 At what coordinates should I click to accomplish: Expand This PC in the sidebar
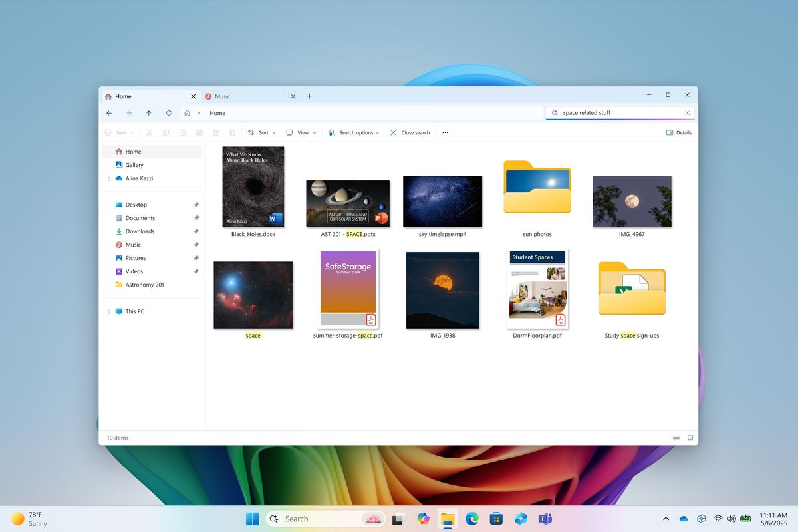[x=109, y=311]
